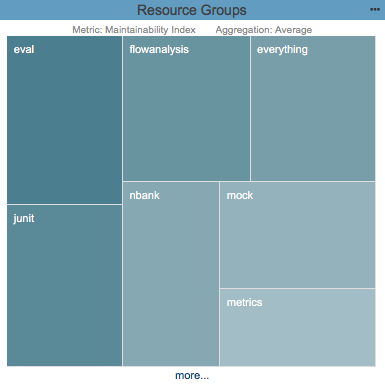Click the flowanalysis label text
The width and height of the screenshot is (385, 384).
coord(159,50)
